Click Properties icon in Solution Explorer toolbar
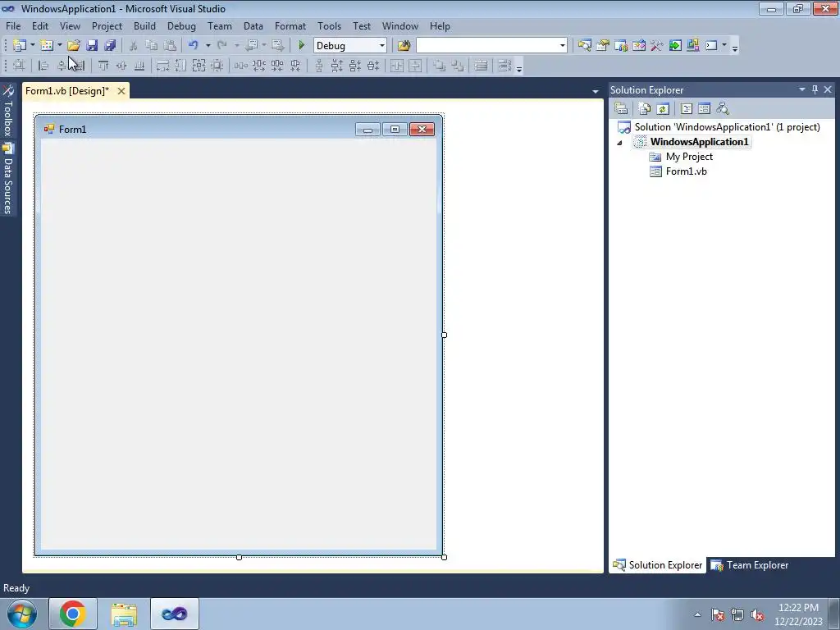 point(621,109)
